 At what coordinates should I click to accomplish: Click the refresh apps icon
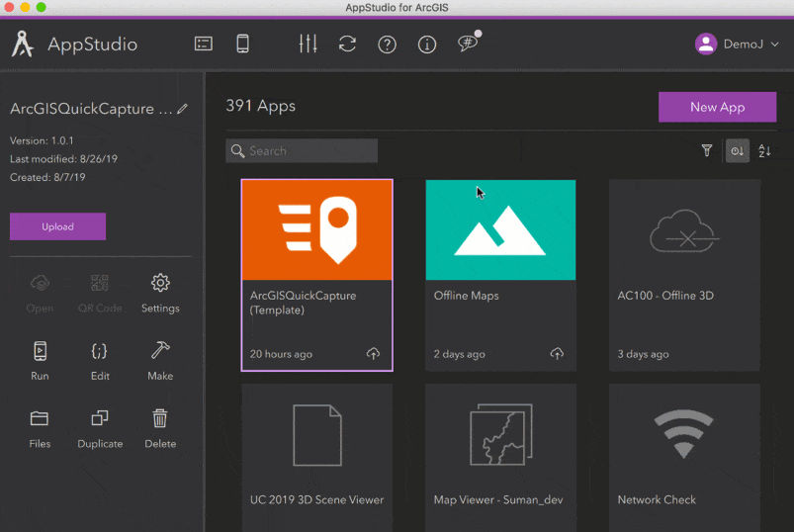coord(347,44)
